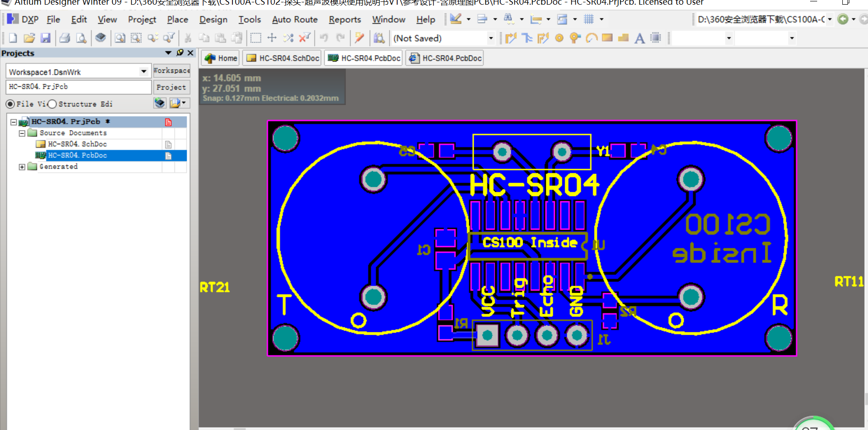Place a polygon pour tool
Screen dimensions: 868x430
coord(623,38)
